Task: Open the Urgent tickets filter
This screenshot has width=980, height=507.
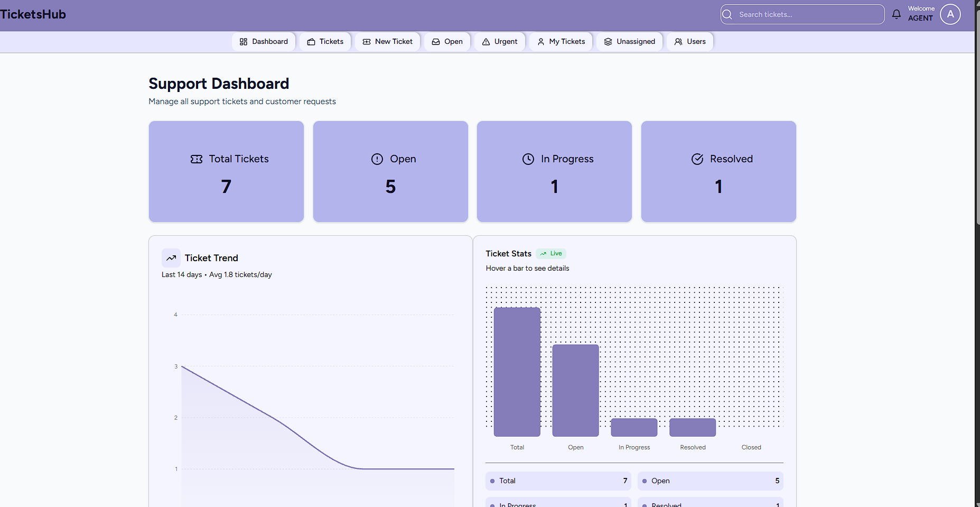Action: 499,41
